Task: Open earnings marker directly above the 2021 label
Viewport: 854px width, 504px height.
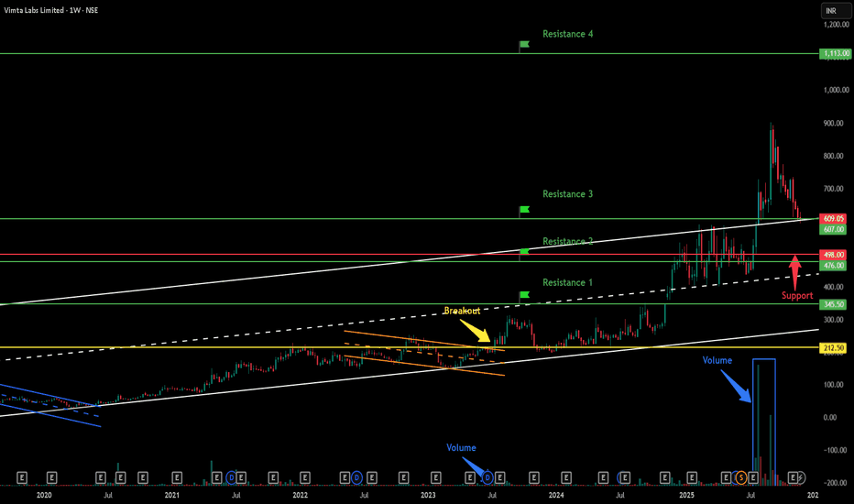Action: click(177, 477)
